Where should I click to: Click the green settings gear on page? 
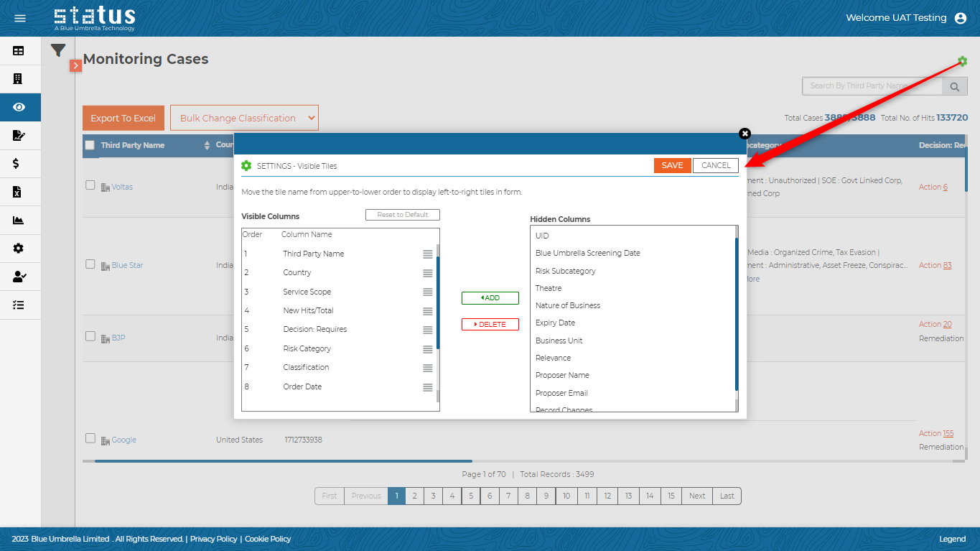coord(962,62)
